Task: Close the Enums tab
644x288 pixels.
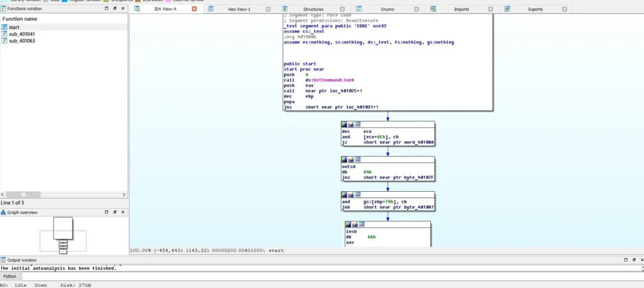Action: 416,9
